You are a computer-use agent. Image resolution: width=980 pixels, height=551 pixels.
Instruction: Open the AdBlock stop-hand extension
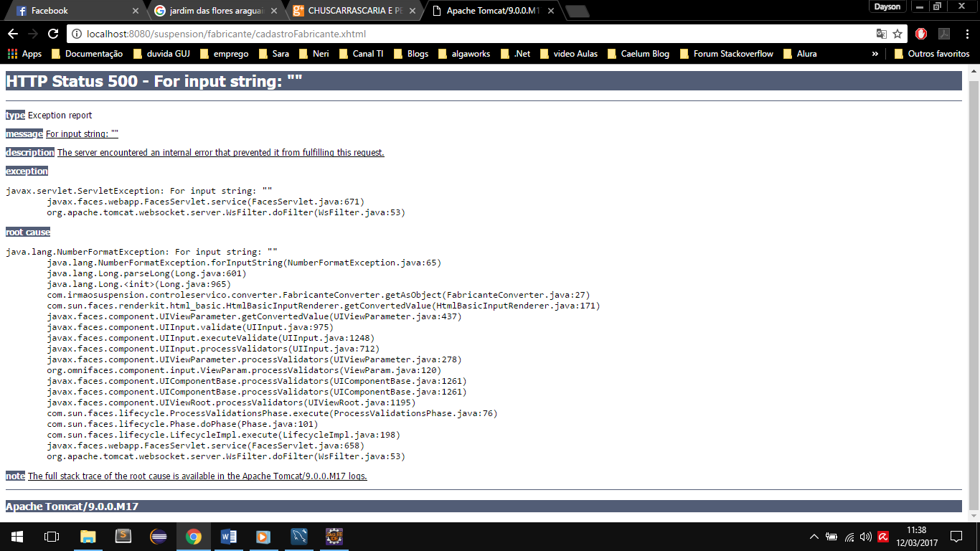click(x=921, y=34)
